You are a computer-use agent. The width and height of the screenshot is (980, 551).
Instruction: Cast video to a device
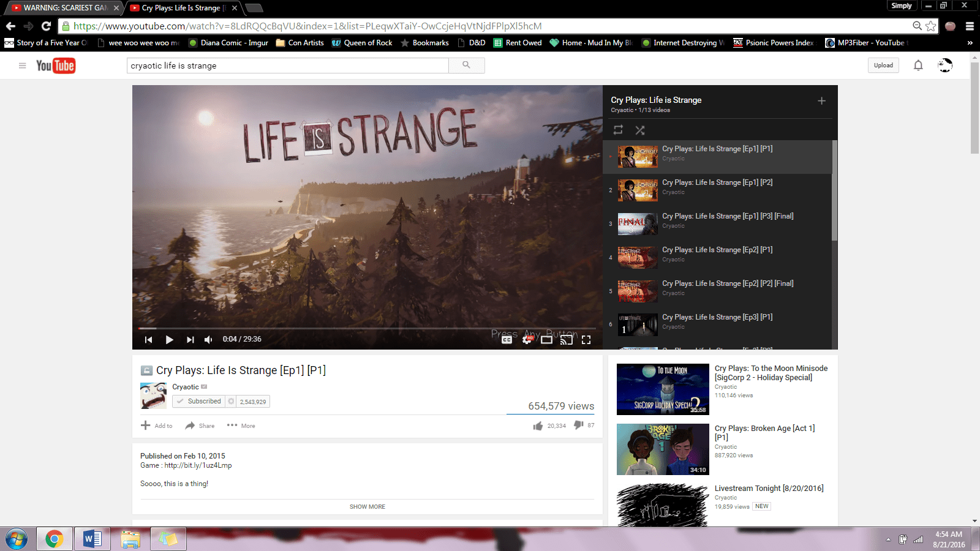(x=567, y=340)
